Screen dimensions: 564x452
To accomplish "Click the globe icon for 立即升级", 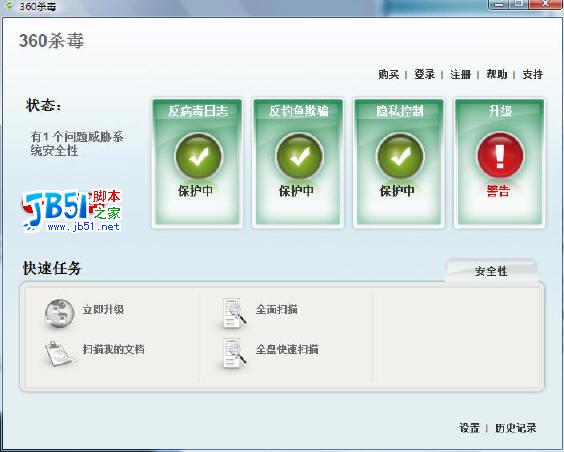I will point(59,313).
